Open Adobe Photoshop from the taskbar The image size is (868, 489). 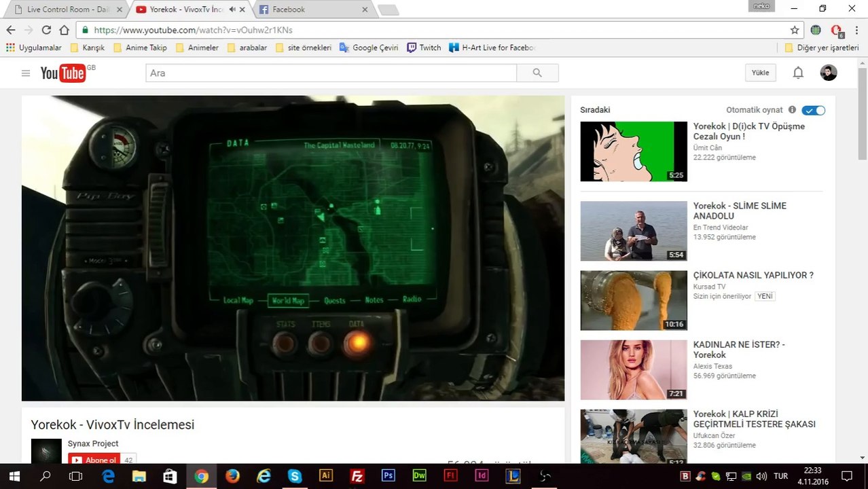388,476
